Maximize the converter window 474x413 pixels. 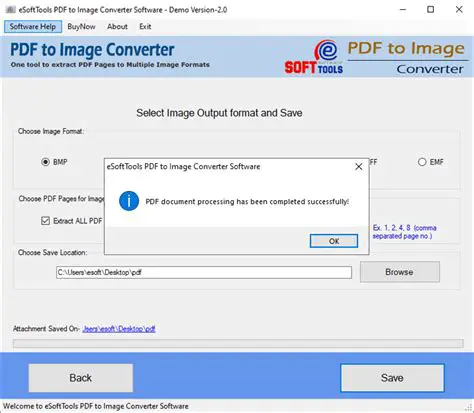tap(431, 10)
